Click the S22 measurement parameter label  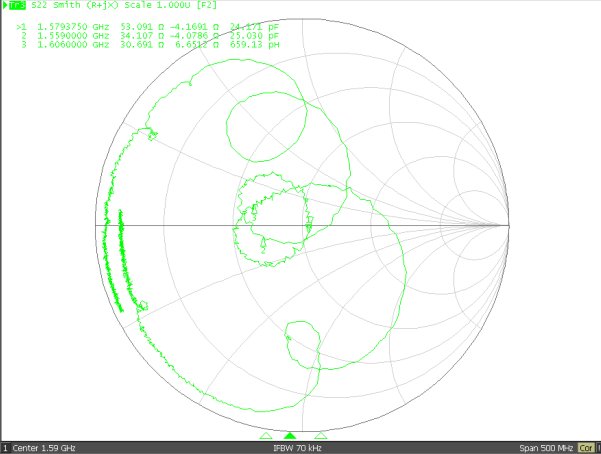tap(39, 5)
